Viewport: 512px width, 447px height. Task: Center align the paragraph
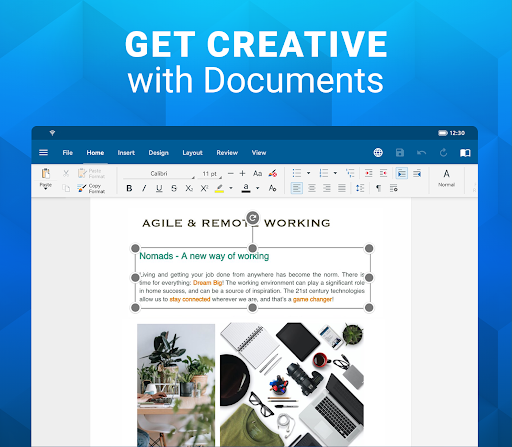click(x=312, y=188)
